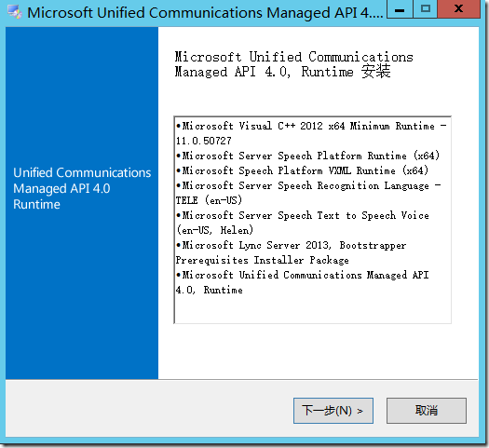Minimize the installer window
The image size is (489, 448).
click(x=400, y=9)
